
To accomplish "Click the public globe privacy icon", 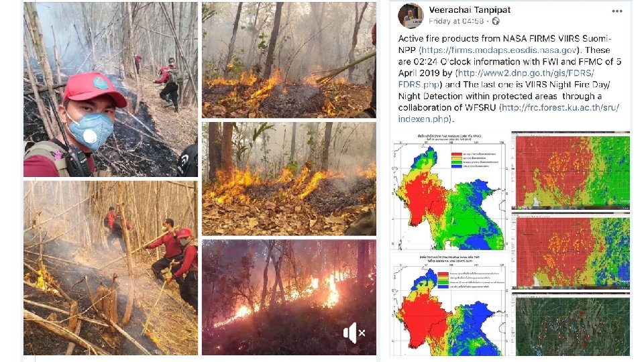I will pos(496,21).
